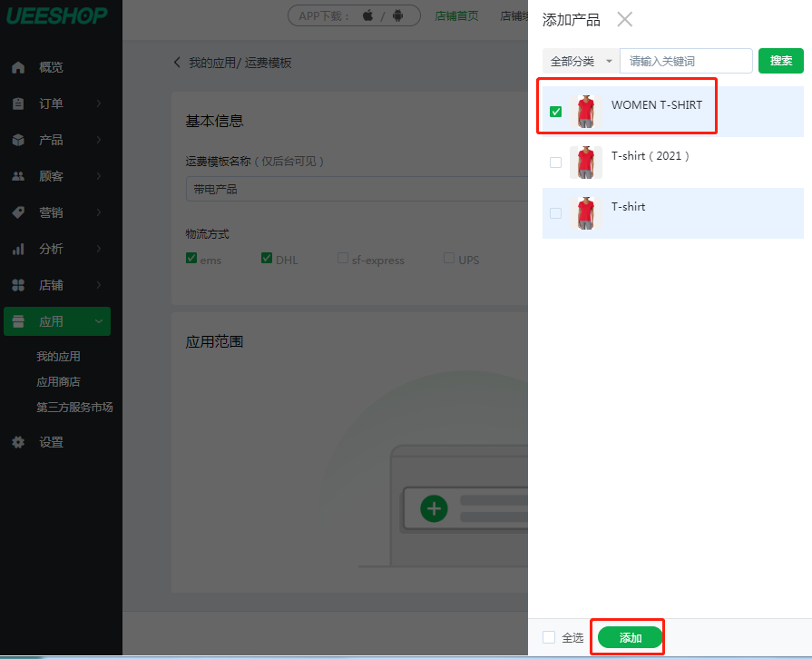The height and width of the screenshot is (659, 812).
Task: Click the Apple app download icon
Action: coord(367,15)
